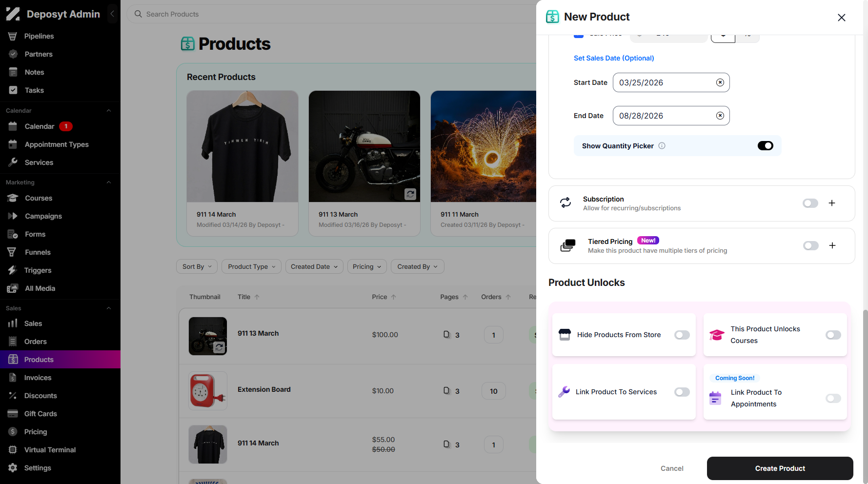868x484 pixels.
Task: Click Set Sales Date (Optional) link
Action: click(x=614, y=58)
